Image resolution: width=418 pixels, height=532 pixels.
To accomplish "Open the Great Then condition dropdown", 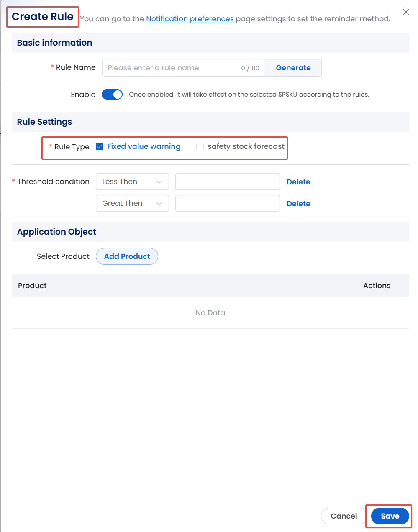I will (x=132, y=203).
